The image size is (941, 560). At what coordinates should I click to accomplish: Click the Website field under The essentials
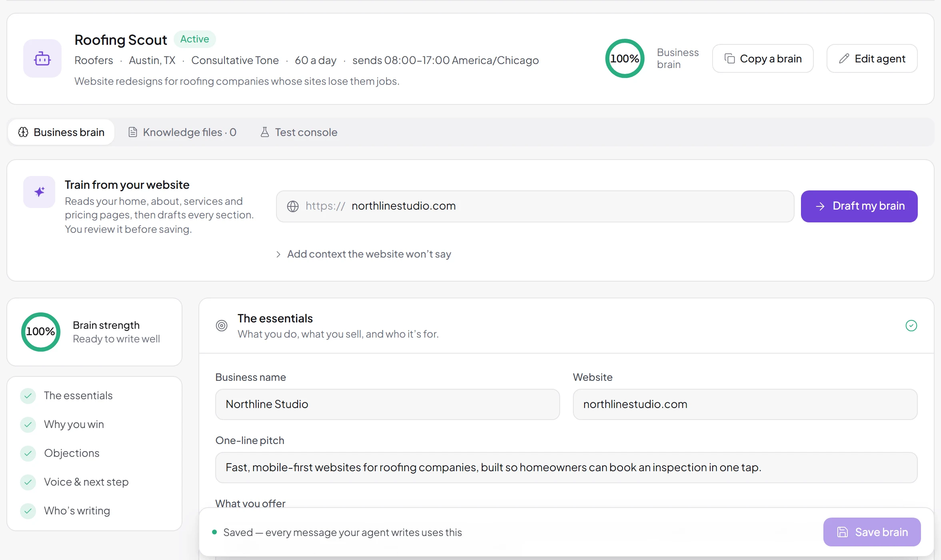[x=745, y=404]
